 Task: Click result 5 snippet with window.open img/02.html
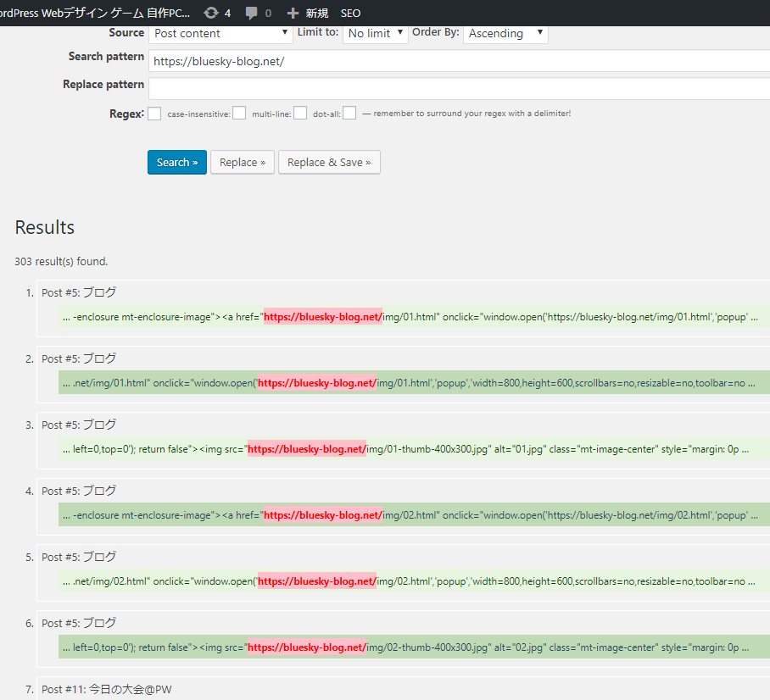(414, 581)
